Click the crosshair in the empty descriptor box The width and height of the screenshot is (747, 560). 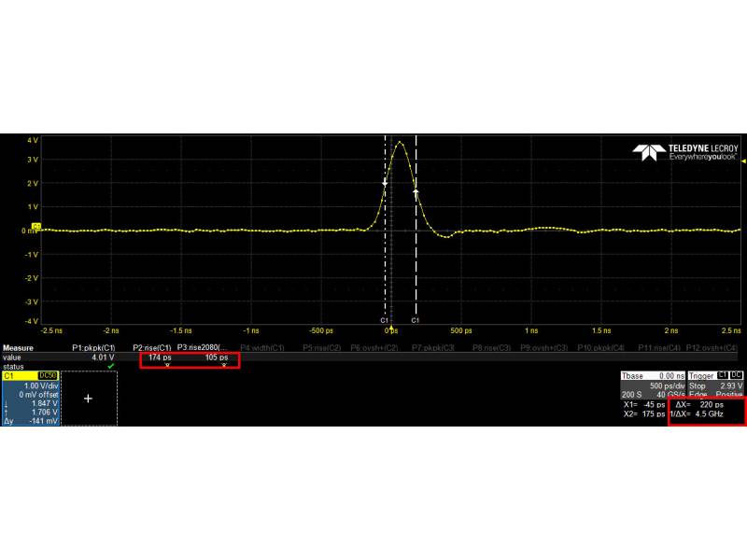pyautogui.click(x=88, y=399)
